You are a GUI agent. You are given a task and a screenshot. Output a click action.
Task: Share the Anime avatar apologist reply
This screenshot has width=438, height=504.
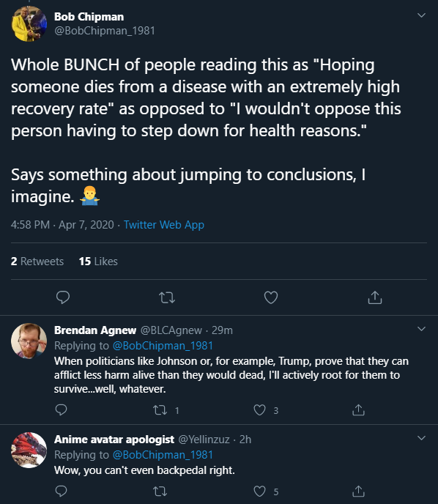point(358,491)
